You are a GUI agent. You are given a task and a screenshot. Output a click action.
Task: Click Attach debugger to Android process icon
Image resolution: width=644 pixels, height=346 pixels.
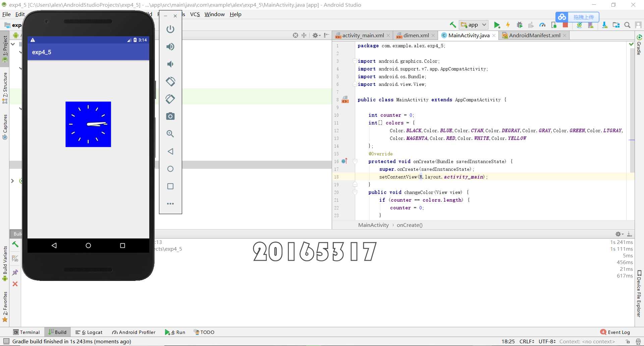coord(554,25)
